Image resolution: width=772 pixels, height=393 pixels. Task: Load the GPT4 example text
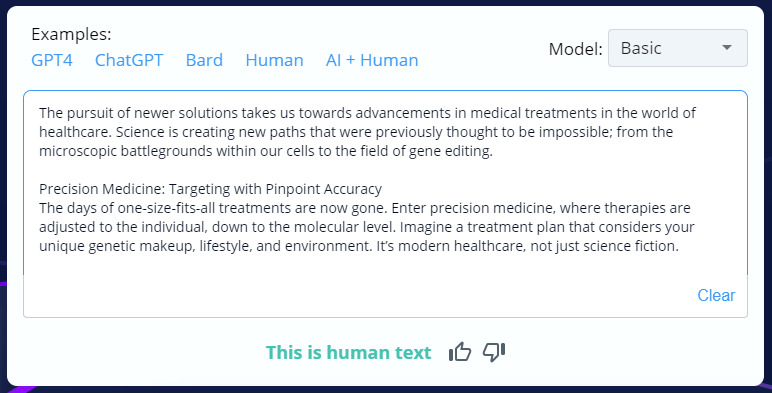click(x=52, y=60)
